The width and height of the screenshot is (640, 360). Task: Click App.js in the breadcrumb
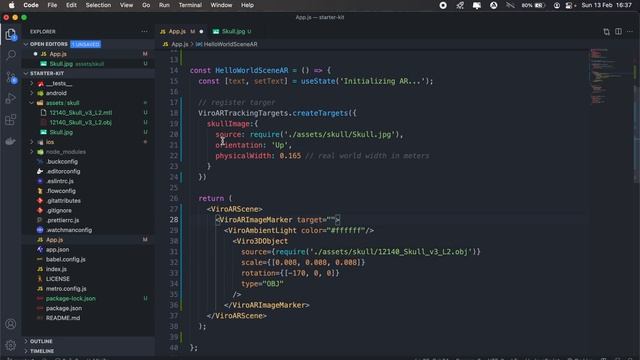180,44
